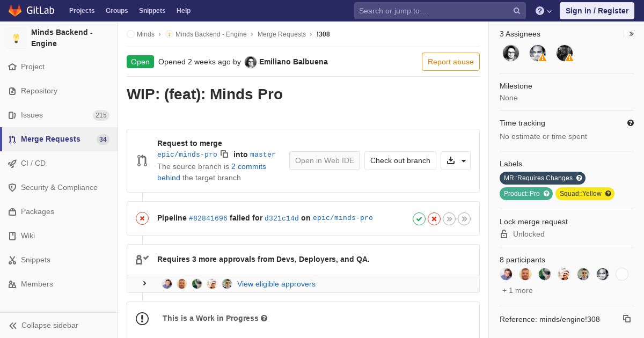Show + 1 more participants
The height and width of the screenshot is (338, 644).
pos(517,290)
